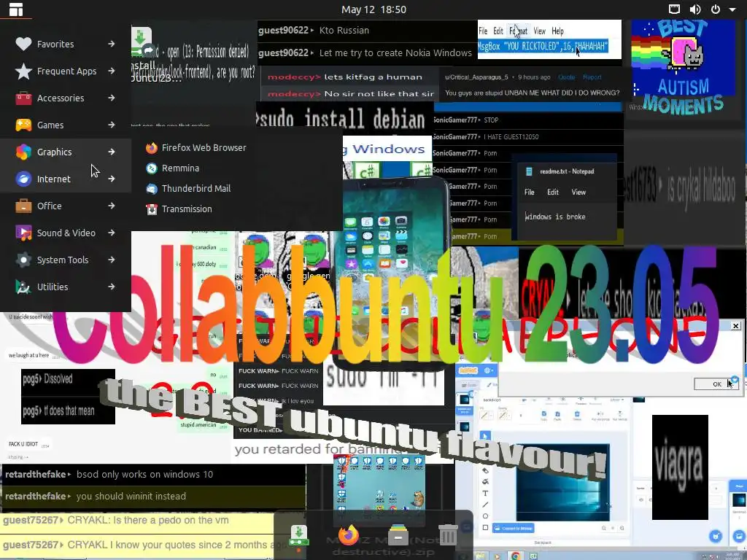Select the Internet category
This screenshot has width=747, height=560.
coord(66,179)
